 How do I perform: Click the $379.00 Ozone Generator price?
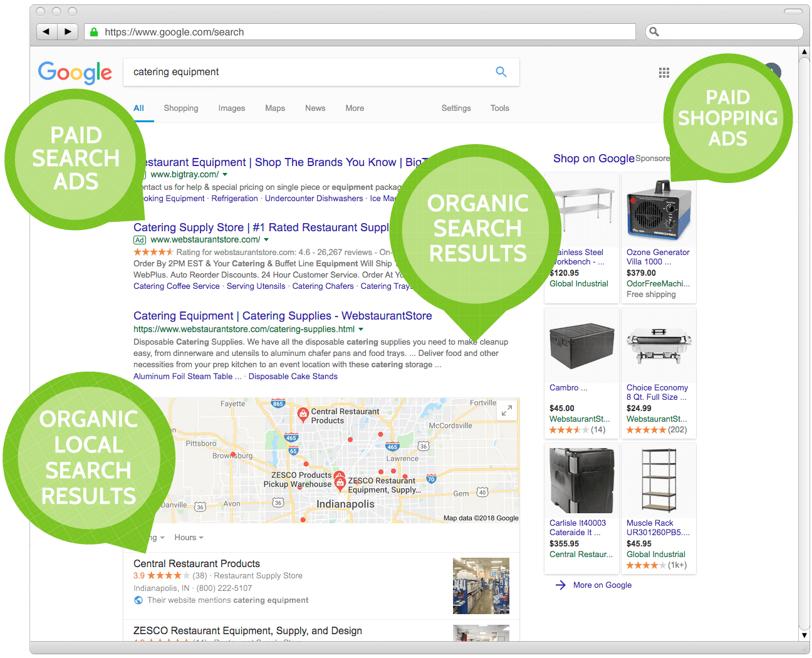[x=641, y=273]
